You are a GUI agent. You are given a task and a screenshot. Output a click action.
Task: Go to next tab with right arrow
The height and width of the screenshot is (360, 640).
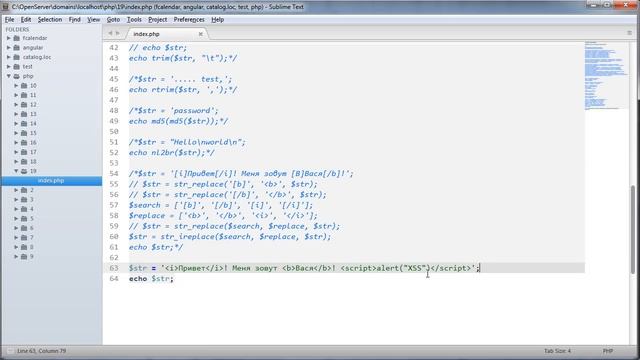118,33
